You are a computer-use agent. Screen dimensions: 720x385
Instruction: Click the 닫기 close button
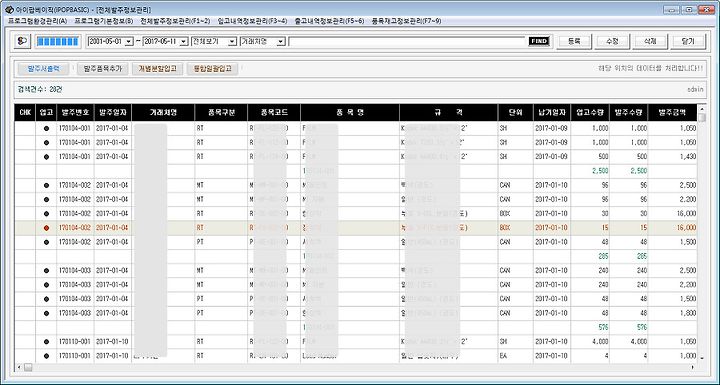pyautogui.click(x=688, y=41)
